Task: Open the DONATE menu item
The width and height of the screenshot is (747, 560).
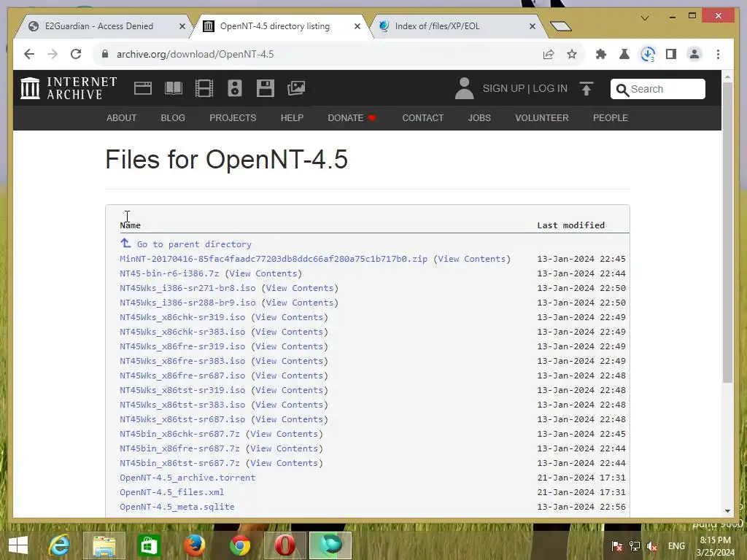Action: tap(352, 118)
